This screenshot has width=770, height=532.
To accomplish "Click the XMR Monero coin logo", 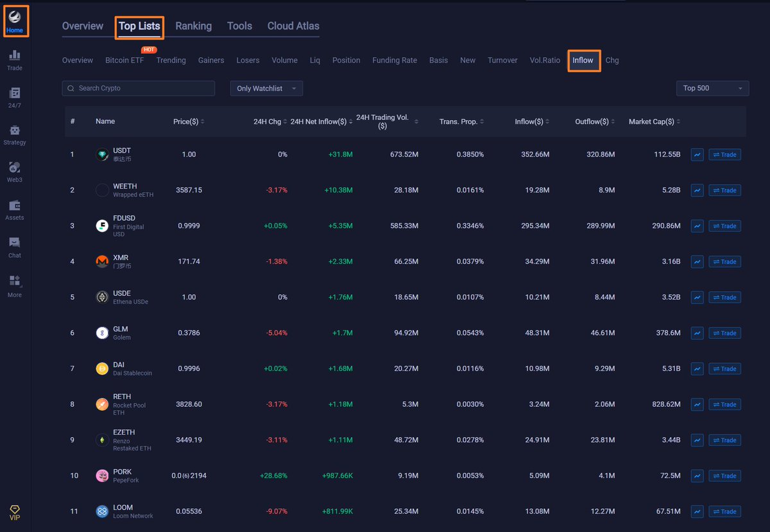I will coord(102,262).
